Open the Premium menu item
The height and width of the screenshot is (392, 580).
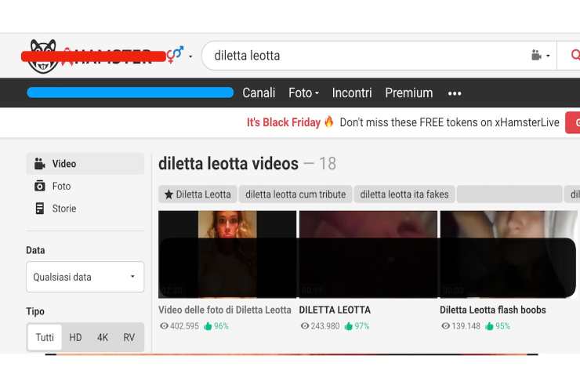tap(408, 93)
